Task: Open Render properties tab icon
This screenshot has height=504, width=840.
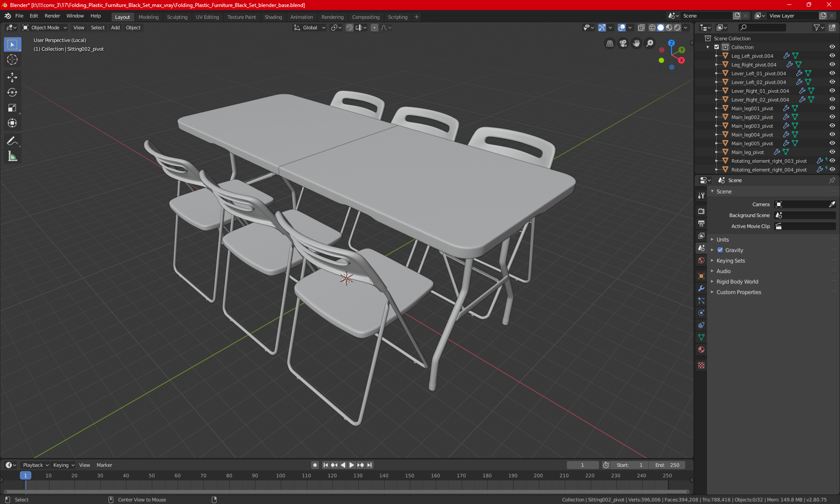Action: click(701, 211)
